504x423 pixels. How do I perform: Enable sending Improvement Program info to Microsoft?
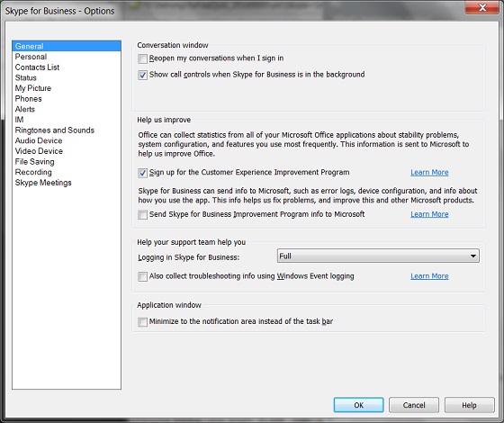pyautogui.click(x=142, y=215)
